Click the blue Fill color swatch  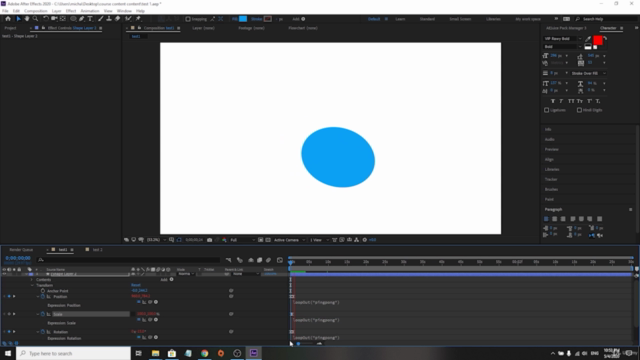243,19
